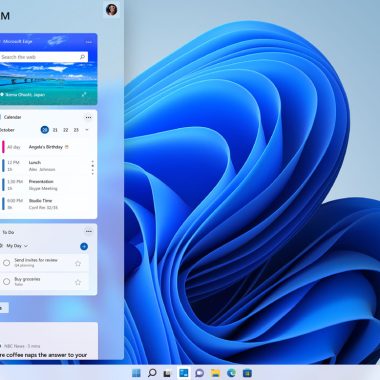Open Microsoft Store from taskbar

pyautogui.click(x=247, y=373)
